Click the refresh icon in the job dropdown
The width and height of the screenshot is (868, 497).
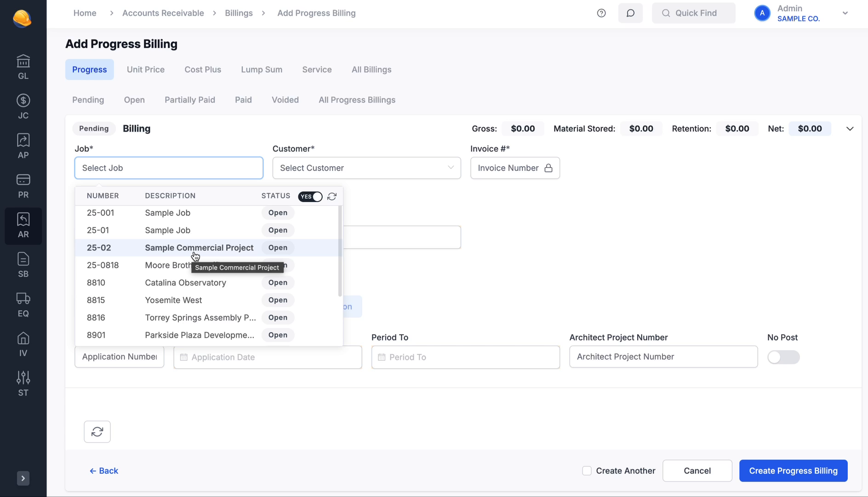point(332,196)
